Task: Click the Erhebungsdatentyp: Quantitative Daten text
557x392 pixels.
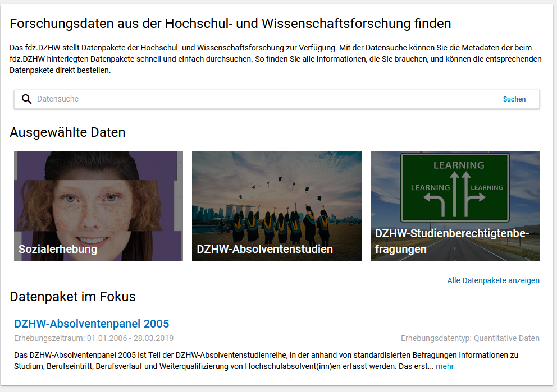Action: (471, 338)
